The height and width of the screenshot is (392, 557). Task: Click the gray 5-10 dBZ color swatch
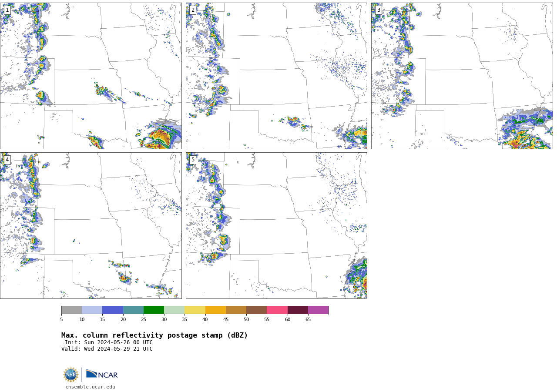point(71,310)
